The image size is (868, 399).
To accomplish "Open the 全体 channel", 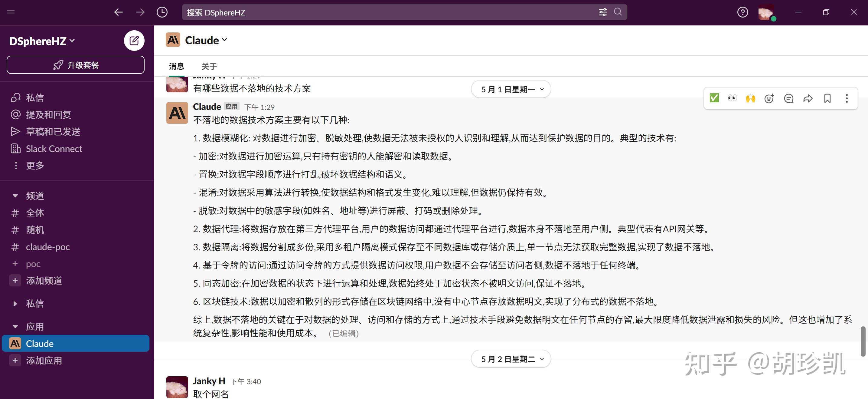I will click(28, 213).
